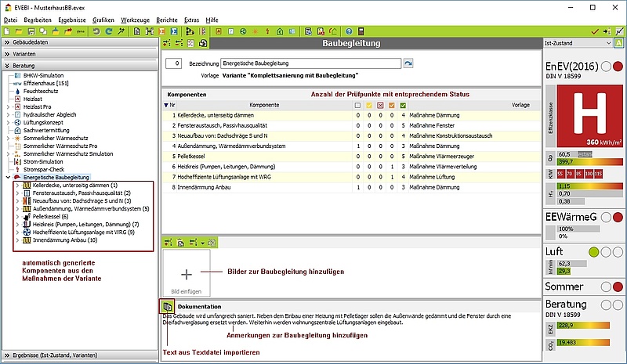Click the orange checkmark icon at toolbar right

click(x=595, y=31)
